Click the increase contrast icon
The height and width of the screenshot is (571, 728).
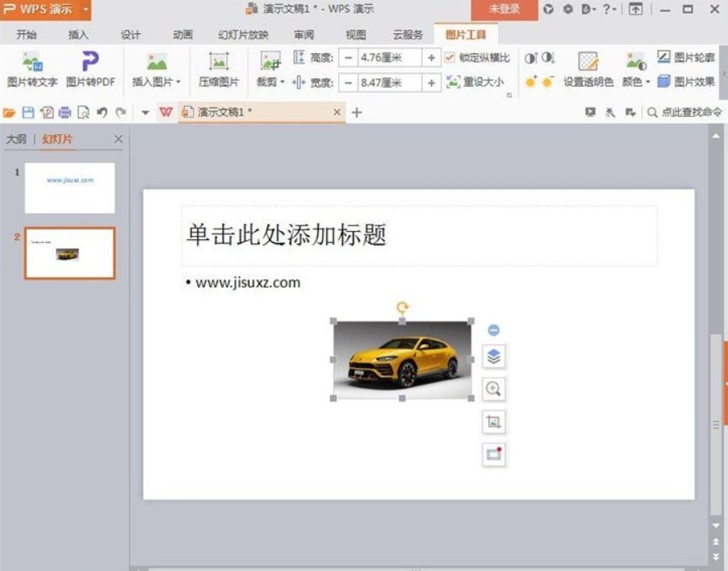530,57
